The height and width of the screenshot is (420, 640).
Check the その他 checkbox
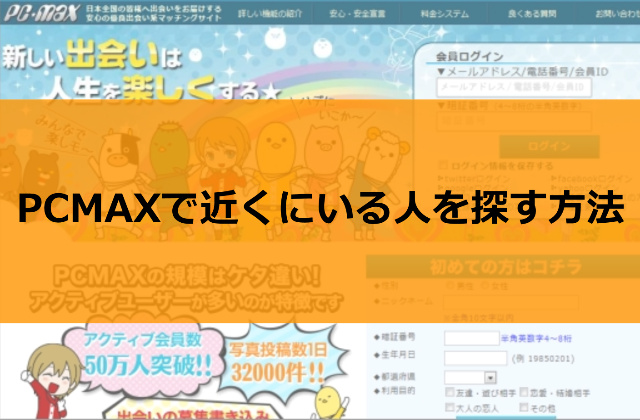point(524,407)
